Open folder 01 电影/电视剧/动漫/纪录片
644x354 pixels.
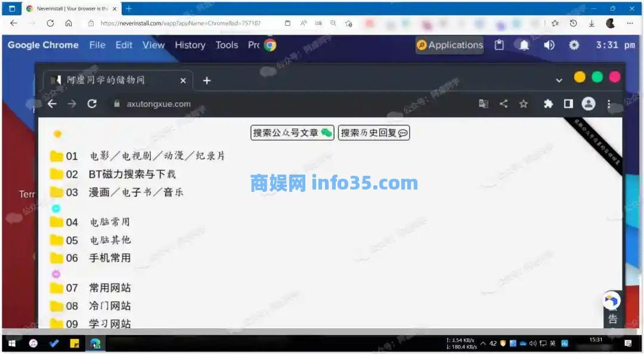tap(138, 156)
